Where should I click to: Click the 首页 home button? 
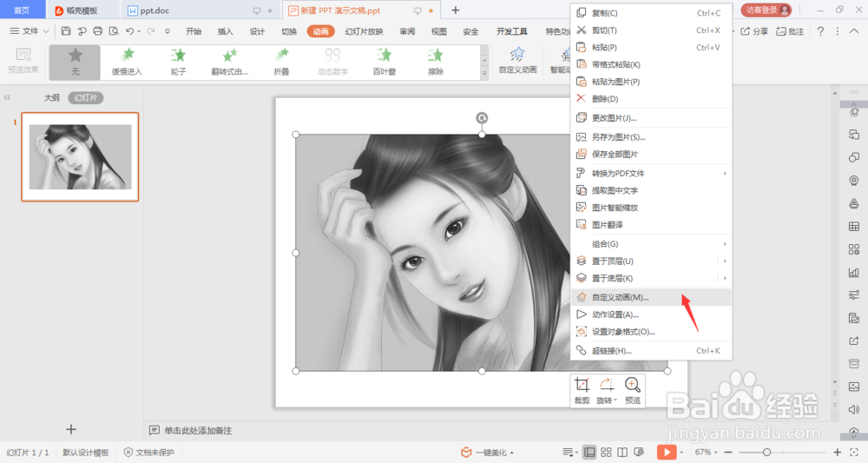point(23,10)
